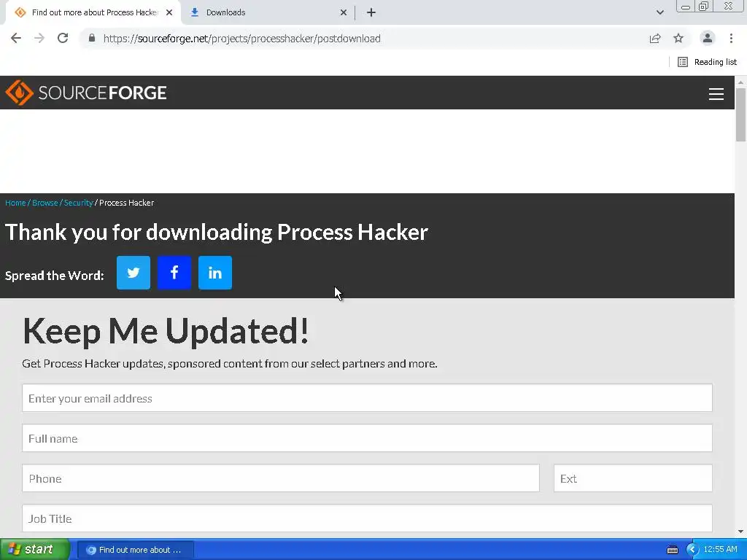Click the email address field
747x560 pixels.
367,398
